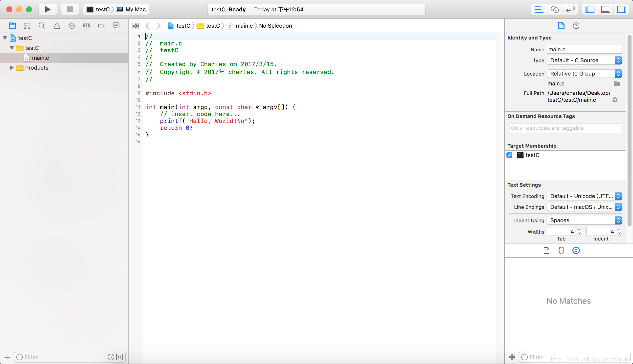Screen dimensions: 633x364
Task: Open the Type dropdown C Source
Action: coord(584,60)
